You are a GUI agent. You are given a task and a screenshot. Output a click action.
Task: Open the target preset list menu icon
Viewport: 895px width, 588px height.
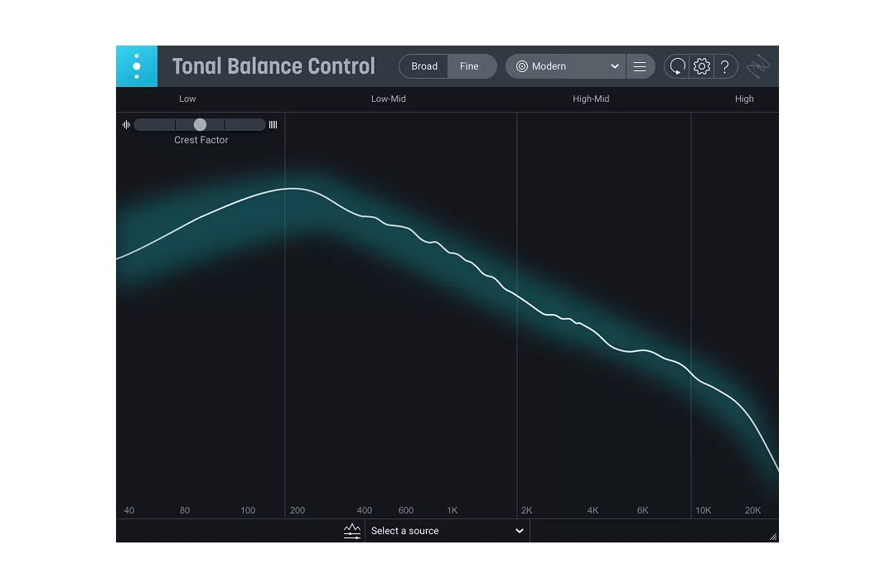[640, 66]
